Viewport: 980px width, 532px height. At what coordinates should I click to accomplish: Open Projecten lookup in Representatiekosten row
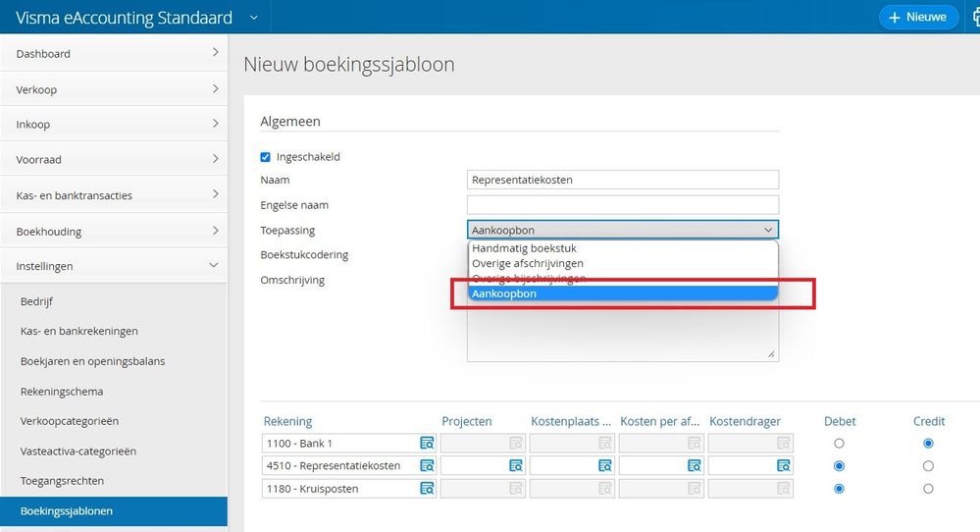(x=516, y=466)
